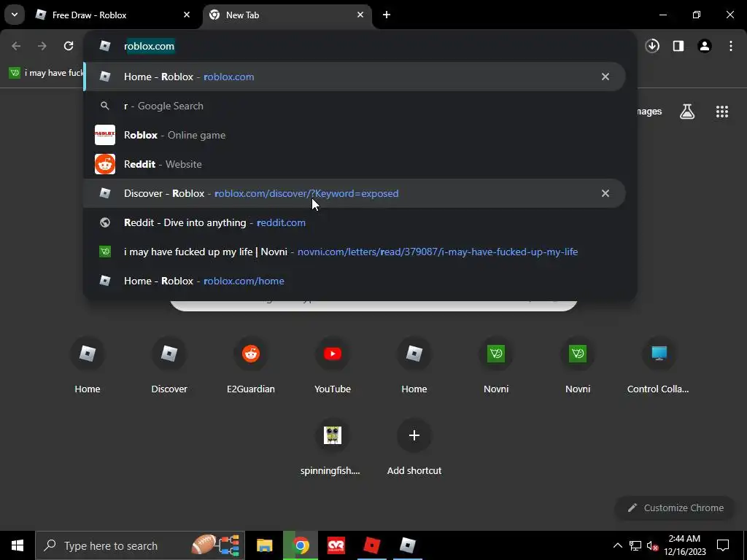
Task: Select Home - Roblox roblox.com suggestion
Action: pyautogui.click(x=355, y=77)
